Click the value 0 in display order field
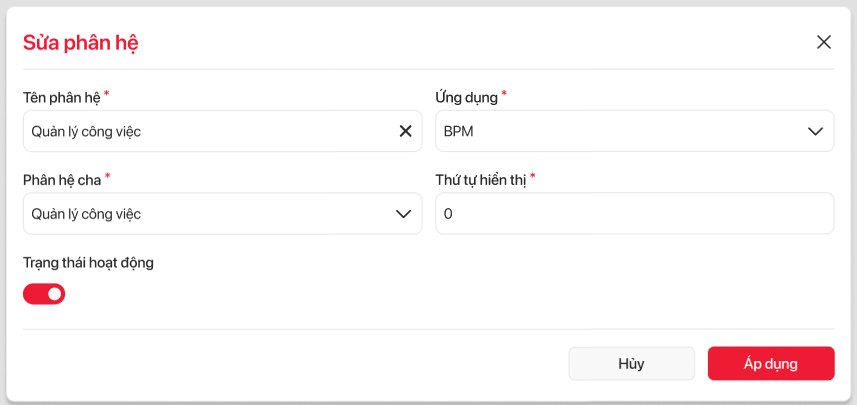Image resolution: width=857 pixels, height=405 pixels. pyautogui.click(x=448, y=213)
